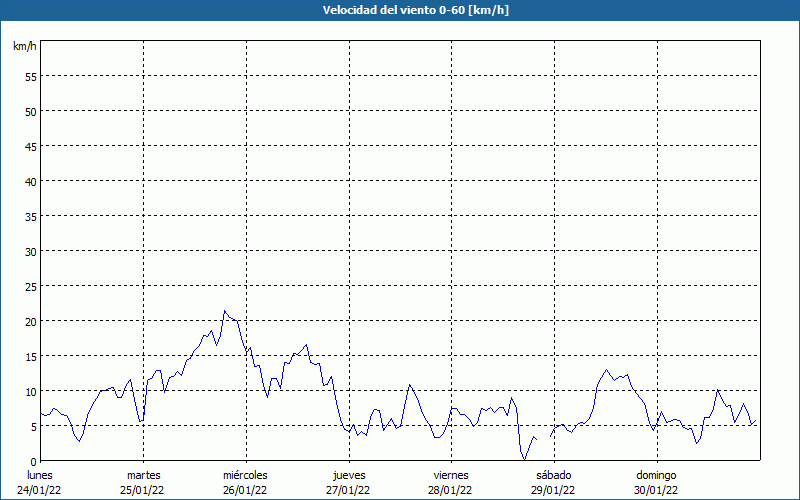Viewport: 800px width, 500px height.
Task: Click the 'lunes' day label
Action: coord(39,475)
